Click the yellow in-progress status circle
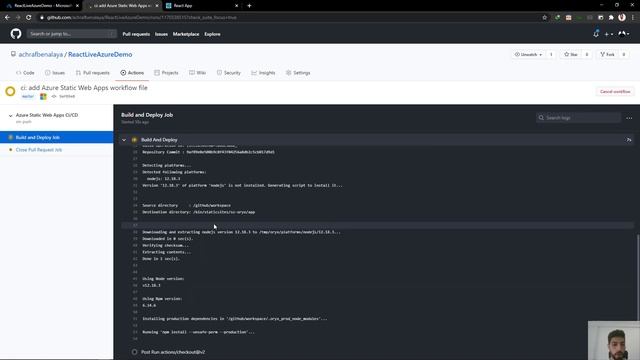The height and width of the screenshot is (360, 640). [x=10, y=91]
